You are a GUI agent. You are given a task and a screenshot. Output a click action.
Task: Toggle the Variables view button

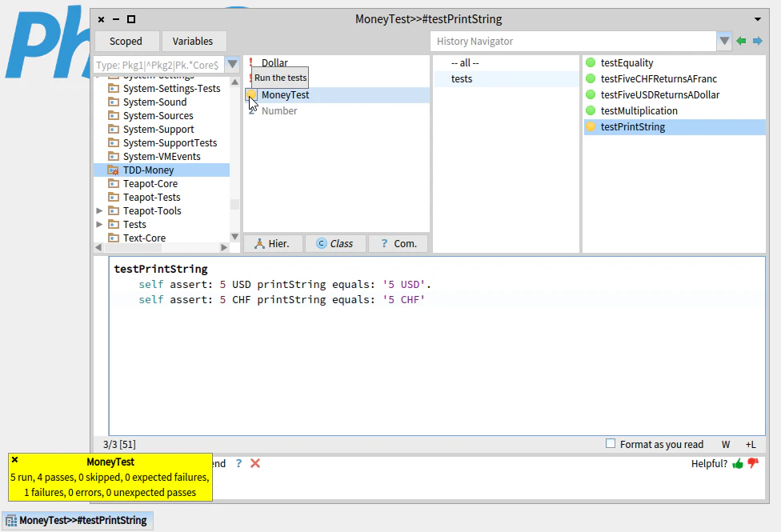pyautogui.click(x=193, y=42)
